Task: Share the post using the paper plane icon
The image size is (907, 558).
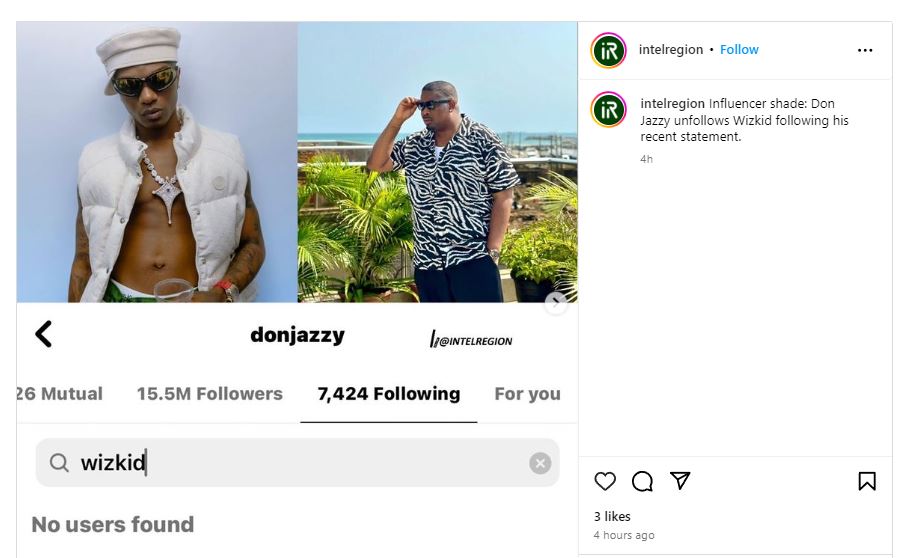Action: click(680, 481)
